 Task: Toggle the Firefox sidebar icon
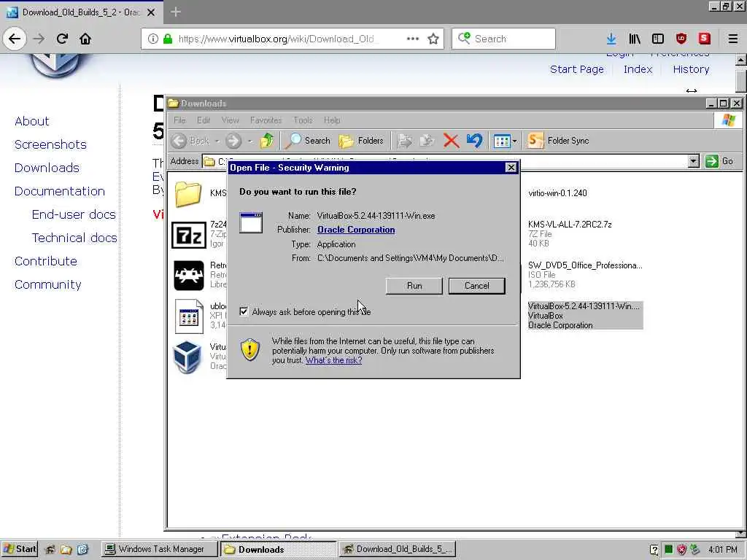coord(658,39)
